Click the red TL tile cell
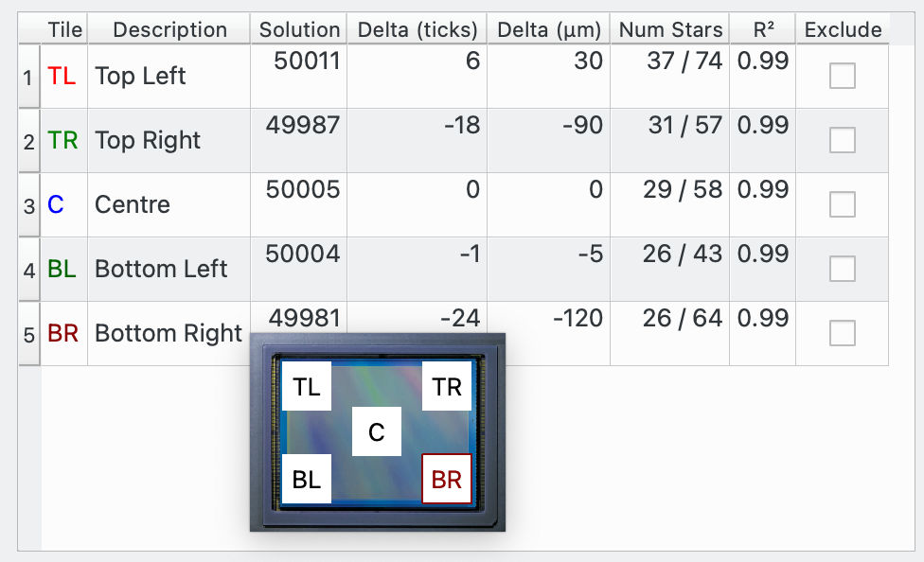 coord(62,77)
